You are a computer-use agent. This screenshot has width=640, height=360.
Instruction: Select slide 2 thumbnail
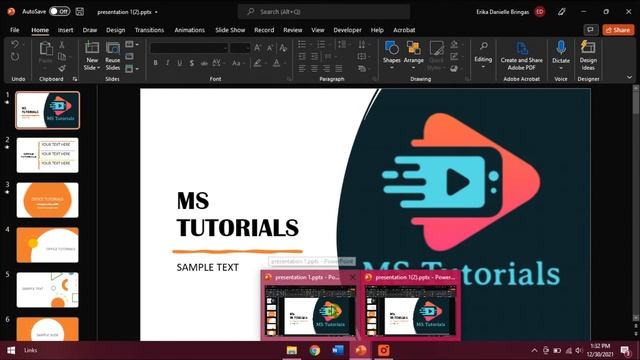tap(47, 155)
